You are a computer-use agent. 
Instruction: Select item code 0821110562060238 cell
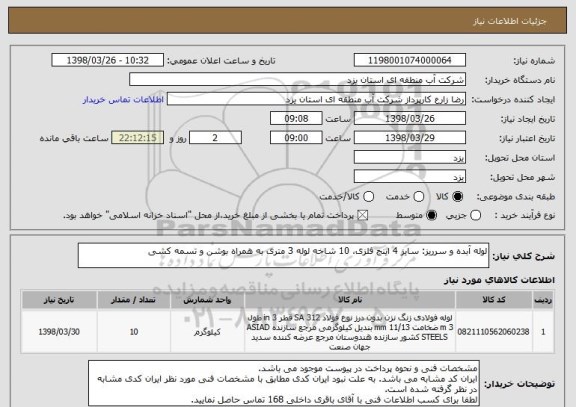(494, 332)
